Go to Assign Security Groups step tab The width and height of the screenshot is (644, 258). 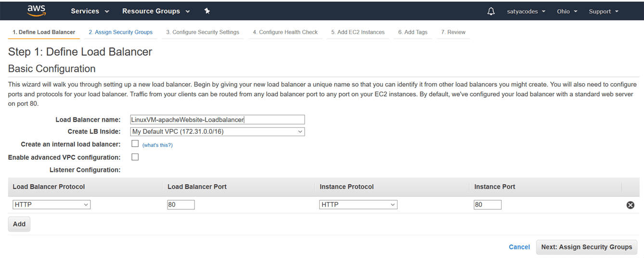(120, 32)
